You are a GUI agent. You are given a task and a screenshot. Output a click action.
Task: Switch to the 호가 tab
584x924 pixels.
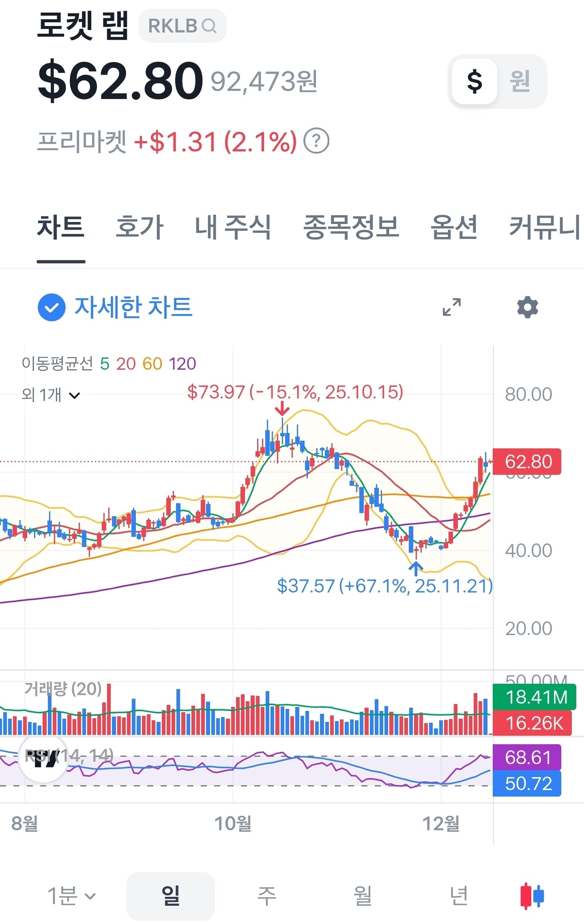pos(140,227)
